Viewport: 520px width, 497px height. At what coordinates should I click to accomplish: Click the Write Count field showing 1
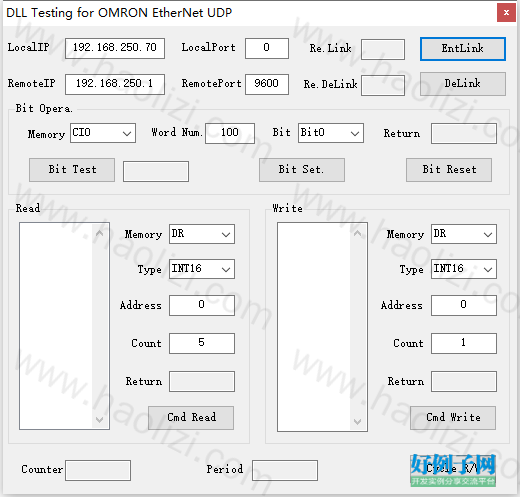(464, 343)
